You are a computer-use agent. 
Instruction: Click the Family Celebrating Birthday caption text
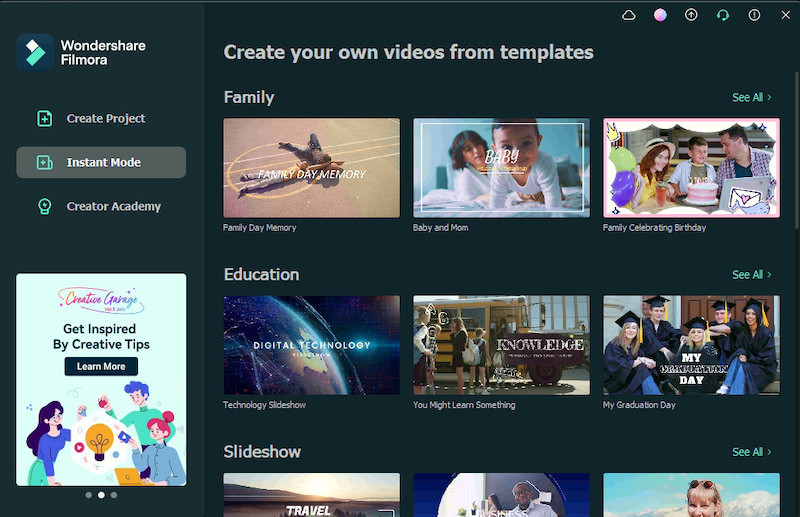[x=654, y=228]
